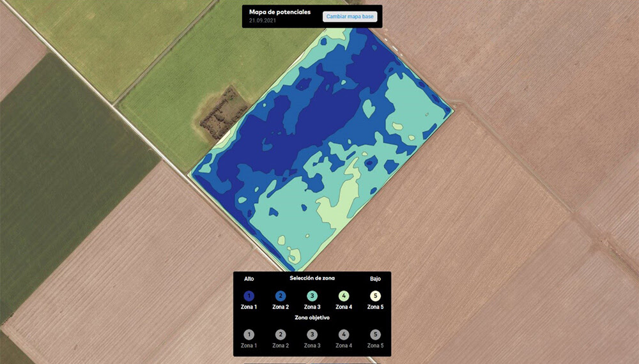This screenshot has width=639, height=364.
Task: Choose gray circle 4 under Zona objetivo
Action: click(x=344, y=334)
